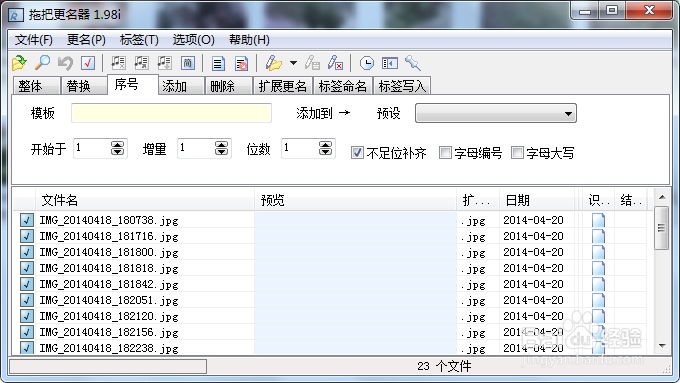This screenshot has height=383, width=680.
Task: Uncheck IMG_20140418_182051.jpg file checkbox
Action: pos(26,300)
